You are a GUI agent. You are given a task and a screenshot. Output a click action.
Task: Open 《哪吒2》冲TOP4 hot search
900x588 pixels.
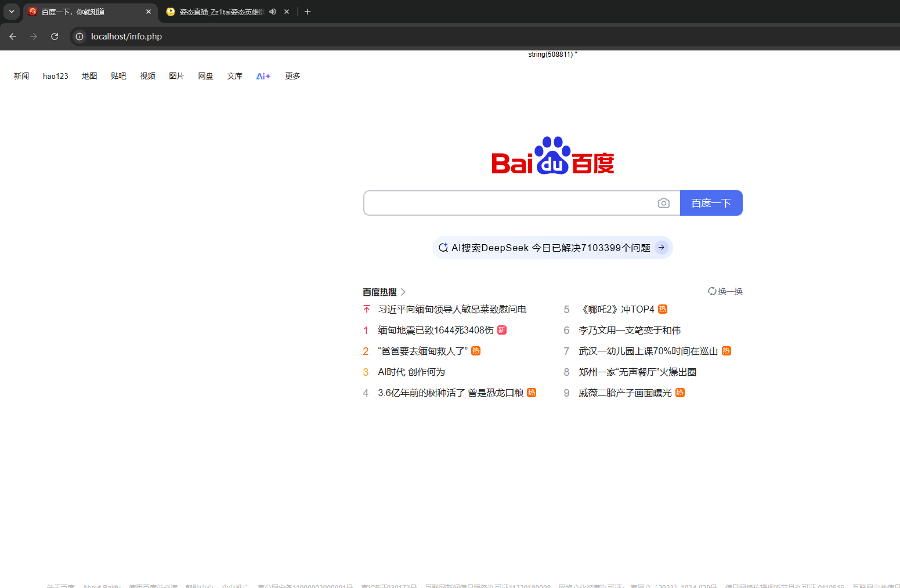(x=616, y=309)
